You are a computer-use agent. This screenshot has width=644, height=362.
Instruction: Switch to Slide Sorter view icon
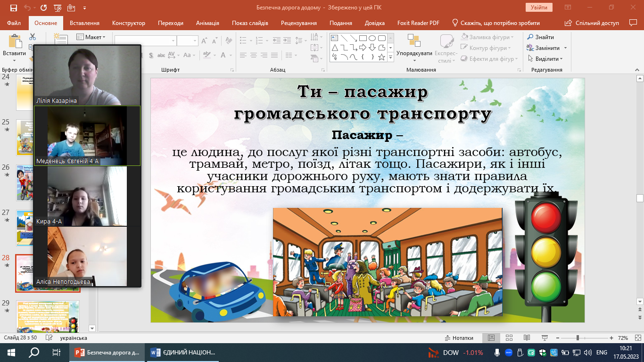click(x=509, y=338)
